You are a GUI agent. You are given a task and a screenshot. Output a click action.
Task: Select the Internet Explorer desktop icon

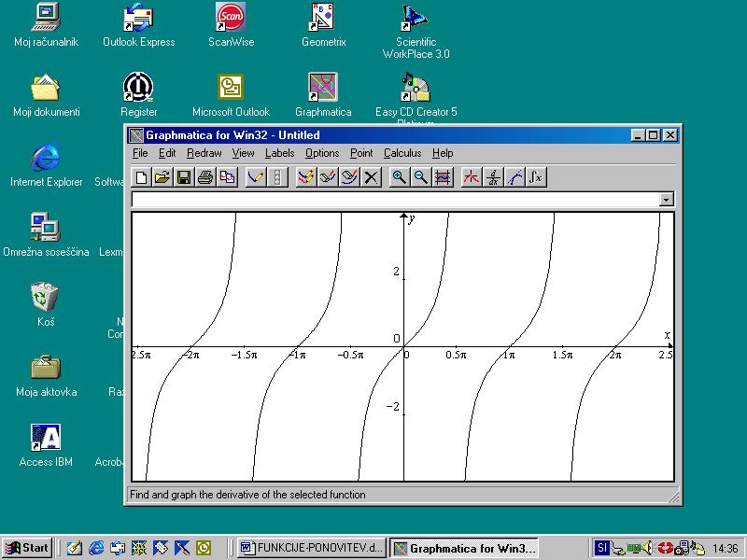46,165
